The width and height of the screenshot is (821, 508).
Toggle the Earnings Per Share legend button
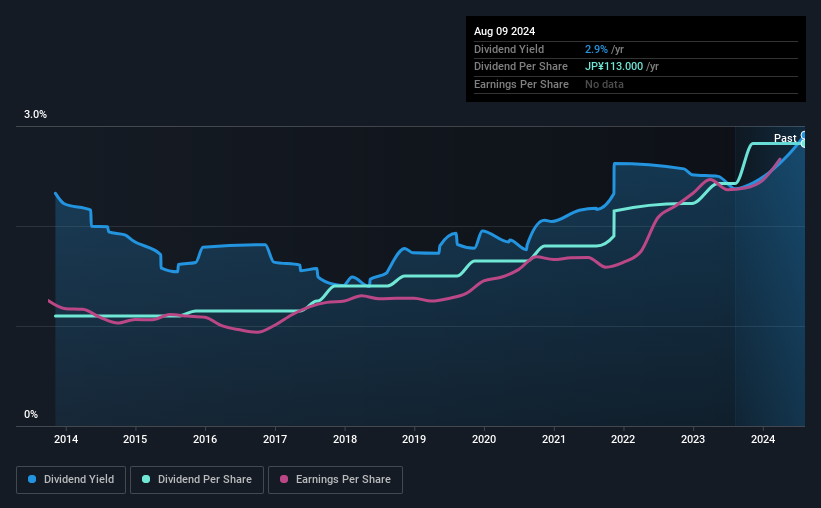tap(335, 480)
